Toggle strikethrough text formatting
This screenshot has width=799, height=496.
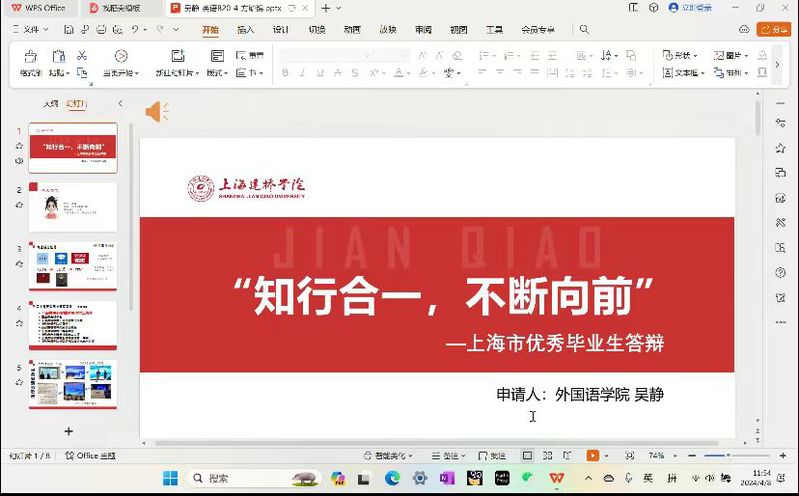[339, 73]
